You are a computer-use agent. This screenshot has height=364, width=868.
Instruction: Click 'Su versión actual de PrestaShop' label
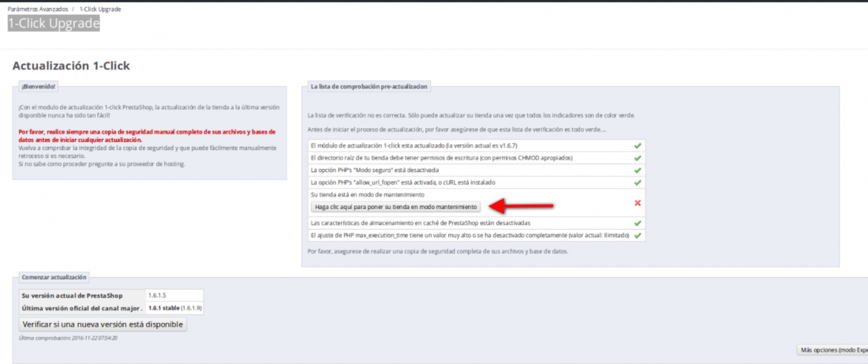[72, 295]
